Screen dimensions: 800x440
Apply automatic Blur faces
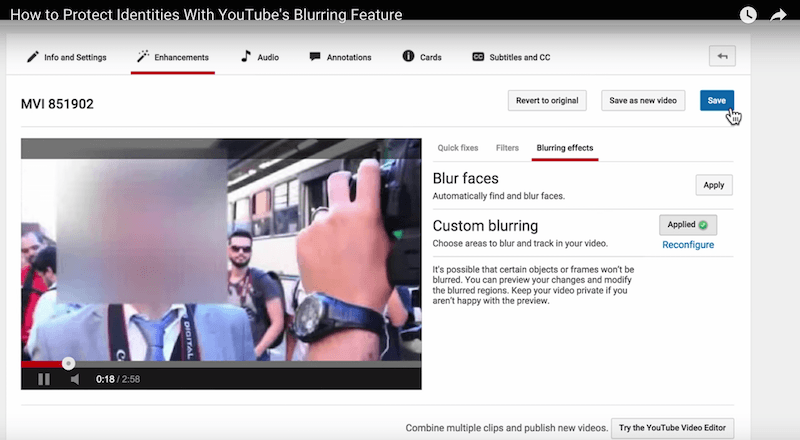[x=714, y=185]
